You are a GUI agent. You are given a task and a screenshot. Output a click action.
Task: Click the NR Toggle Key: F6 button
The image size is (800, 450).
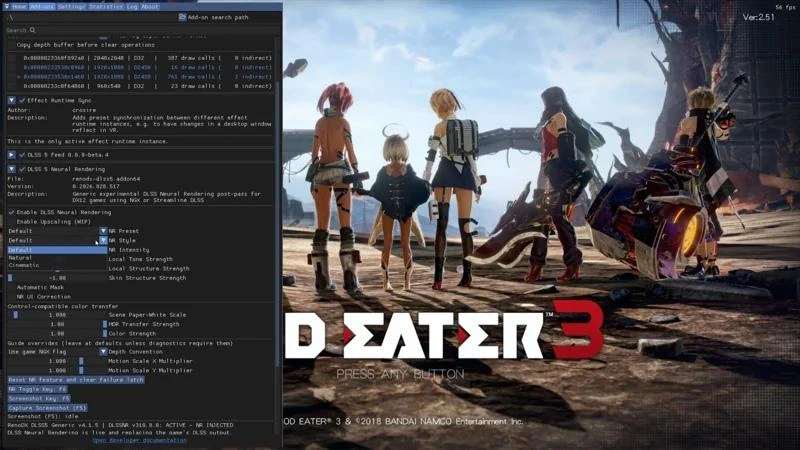coord(37,389)
